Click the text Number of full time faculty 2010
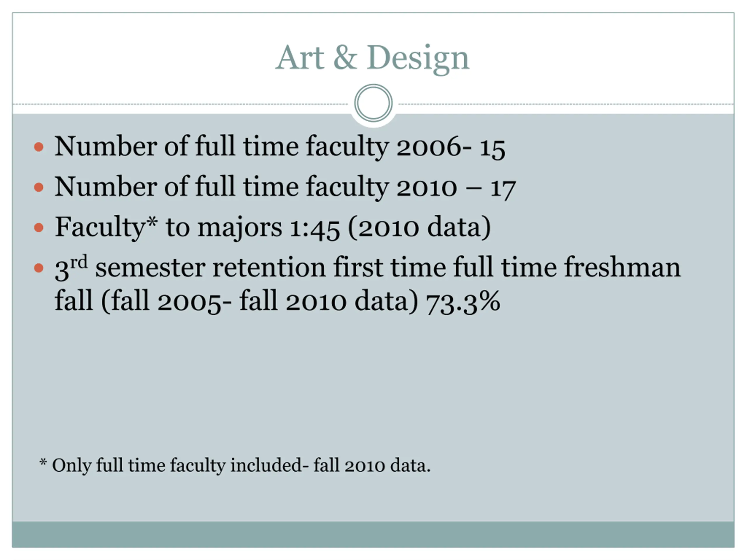This screenshot has height=560, width=747. [x=256, y=187]
